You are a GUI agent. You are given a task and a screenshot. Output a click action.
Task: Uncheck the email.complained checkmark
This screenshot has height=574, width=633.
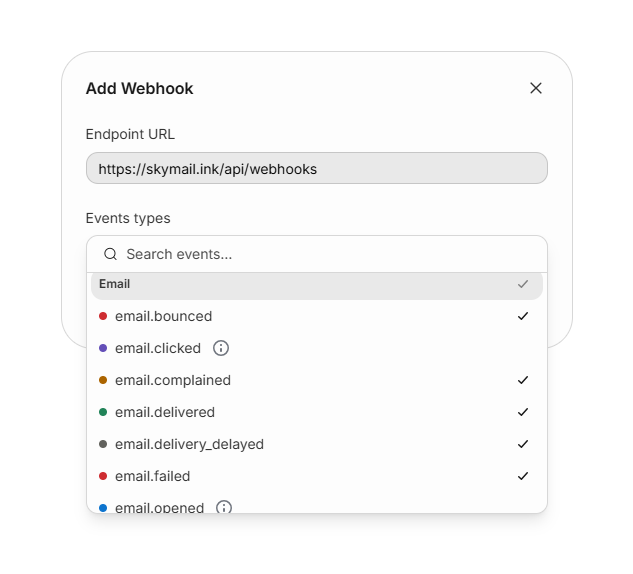(x=523, y=380)
